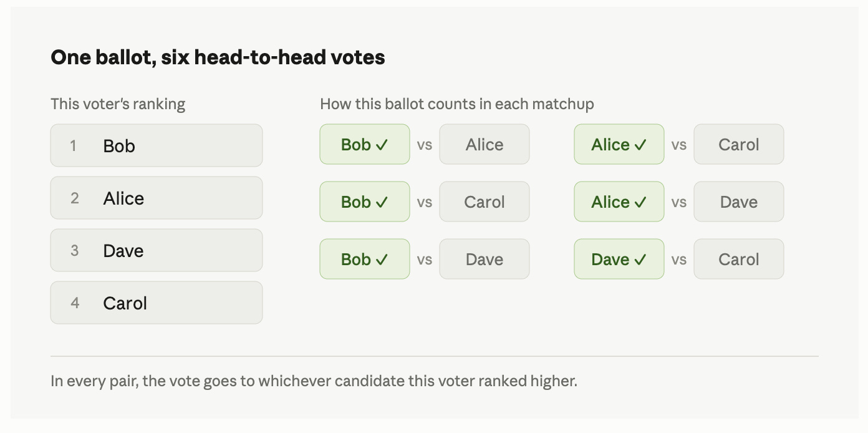
Task: Click the checked Alice chip versus Dave
Action: coord(619,202)
